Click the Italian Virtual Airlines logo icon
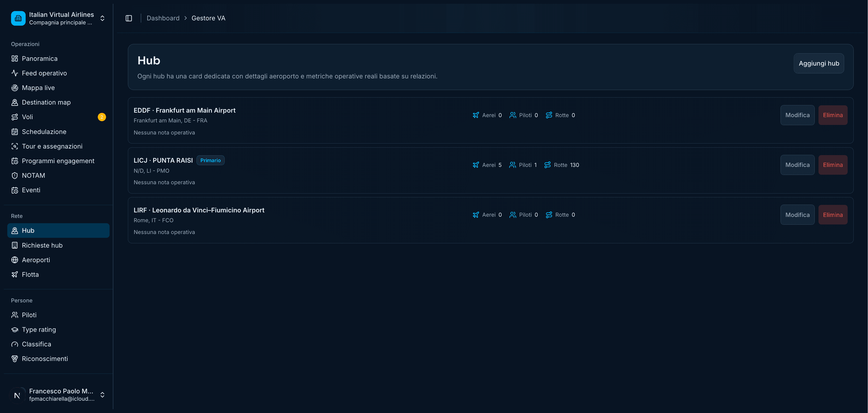Image resolution: width=868 pixels, height=413 pixels. [x=18, y=18]
